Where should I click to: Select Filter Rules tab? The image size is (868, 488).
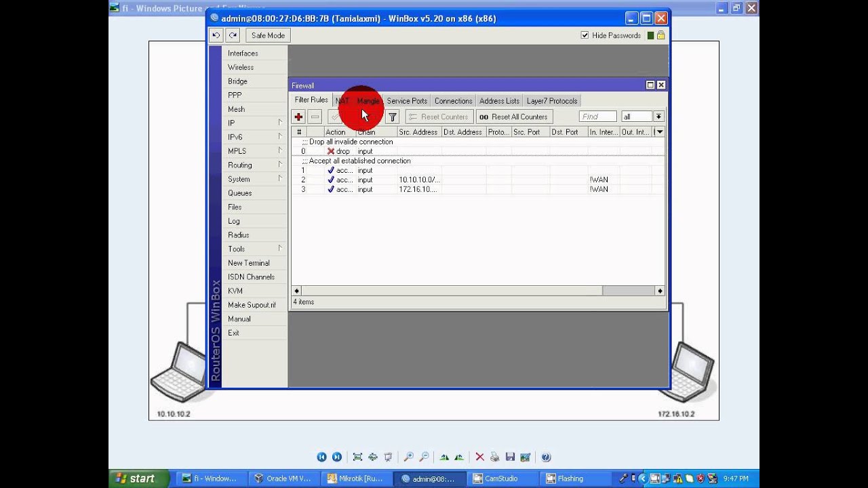311,100
